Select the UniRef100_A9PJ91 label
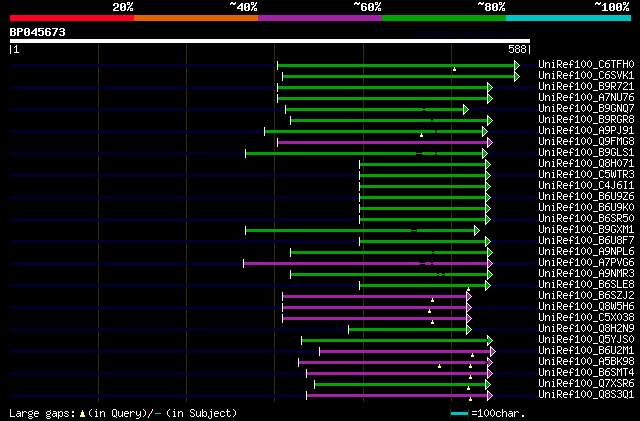640x421 pixels. 586,131
